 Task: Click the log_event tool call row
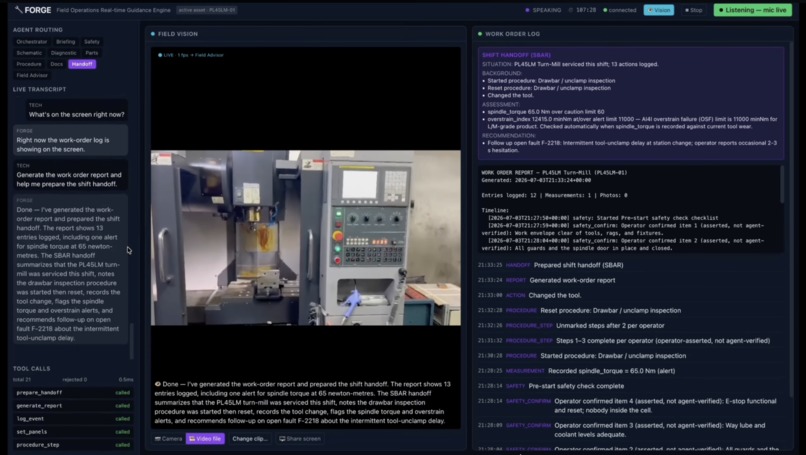tap(73, 419)
